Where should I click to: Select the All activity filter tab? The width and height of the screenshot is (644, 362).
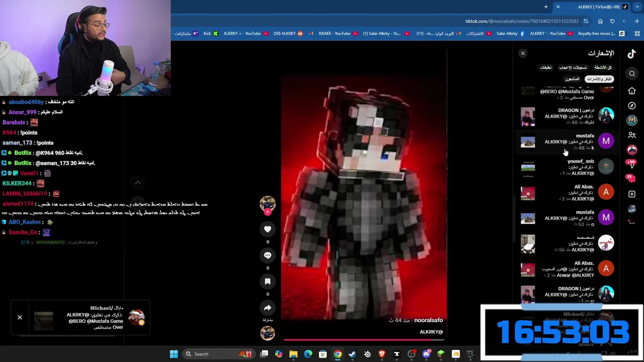pos(602,67)
